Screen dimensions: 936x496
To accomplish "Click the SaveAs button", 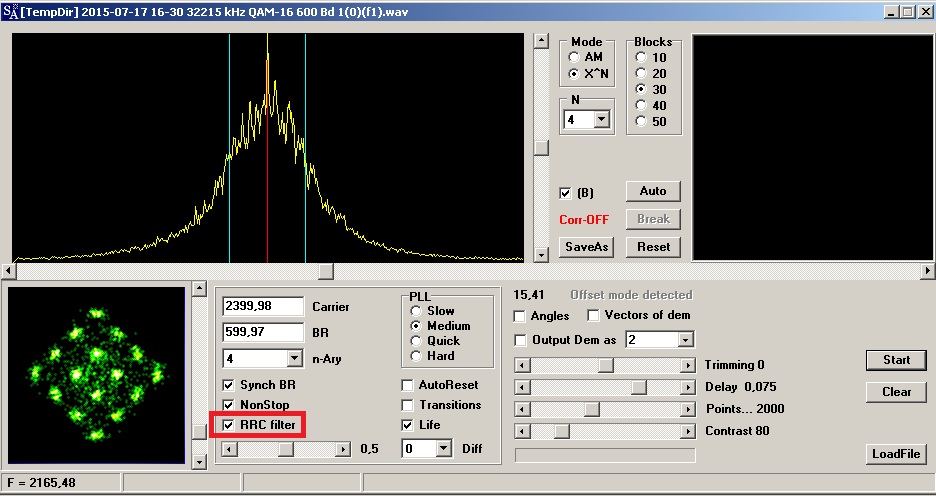I will click(x=585, y=247).
